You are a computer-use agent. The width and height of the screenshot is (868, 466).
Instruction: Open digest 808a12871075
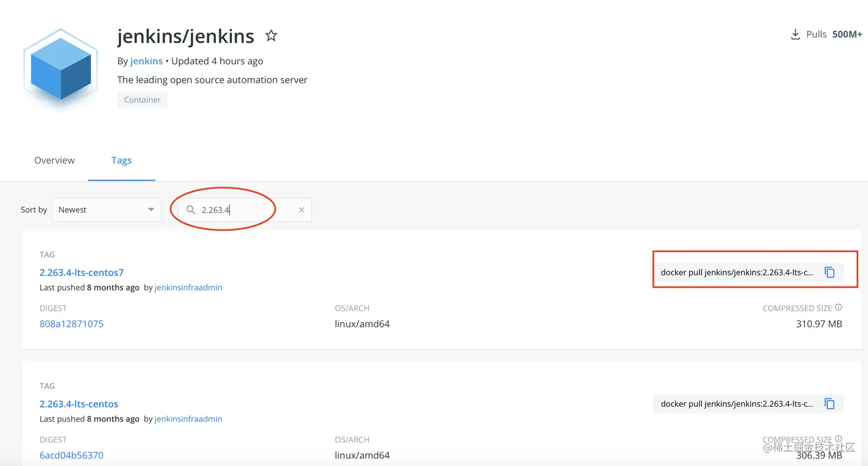[x=71, y=323]
